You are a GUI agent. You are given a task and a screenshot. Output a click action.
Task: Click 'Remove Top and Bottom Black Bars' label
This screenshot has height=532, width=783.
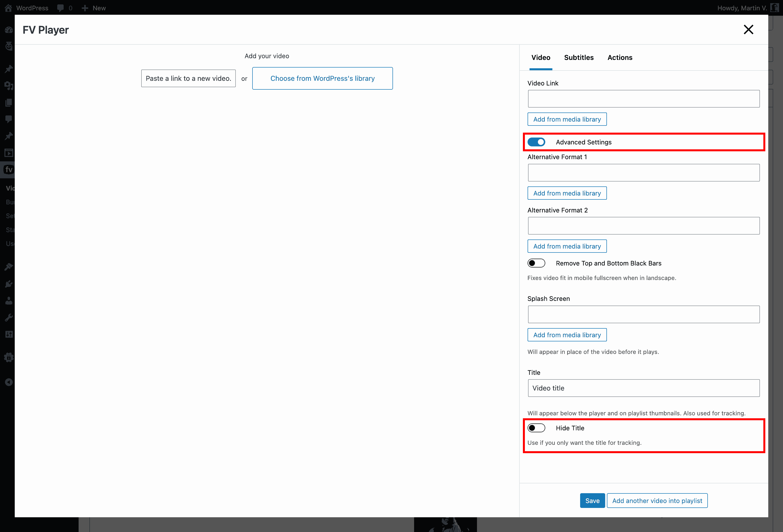tap(608, 263)
